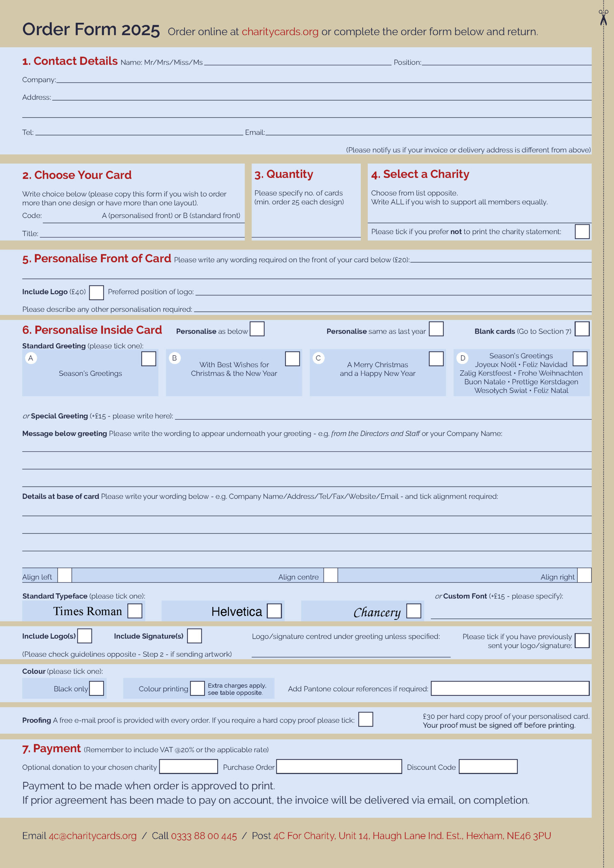614x868 pixels.
Task: Tick the Include Logo(s) checkbox
Action: pyautogui.click(x=85, y=635)
